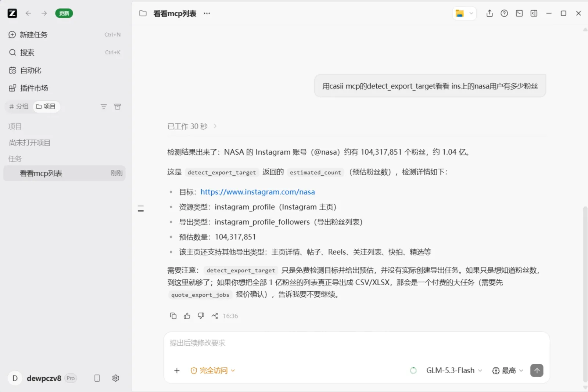Click the user message bubble about nasa

(430, 86)
